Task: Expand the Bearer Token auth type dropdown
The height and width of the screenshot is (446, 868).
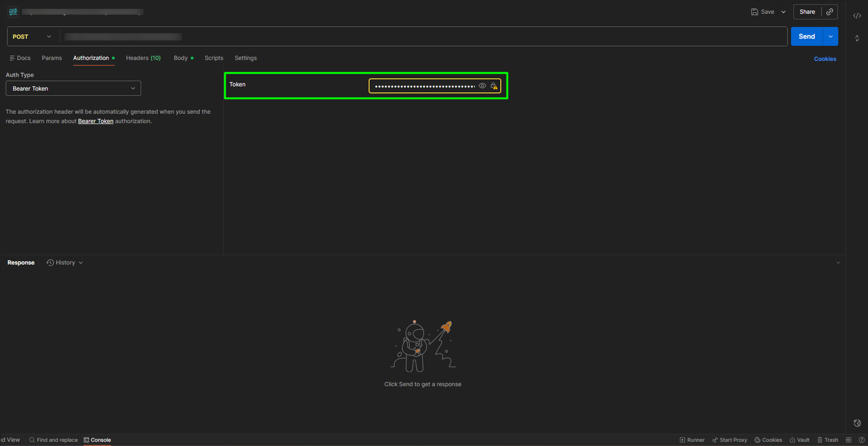Action: coord(73,88)
